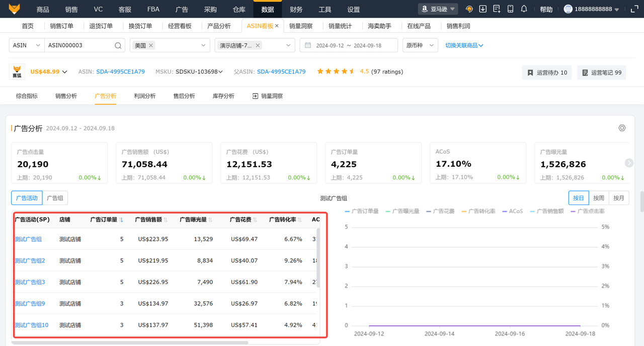Open the download center icon
Image resolution: width=644 pixels, height=346 pixels.
coord(483,9)
